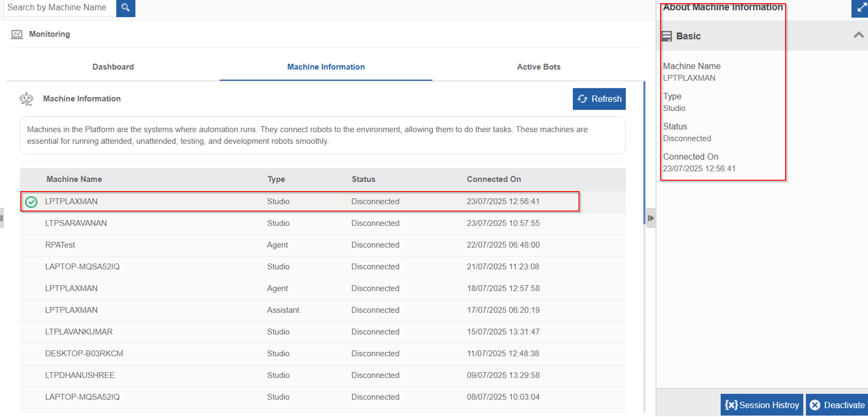Click the Status column header

pos(364,179)
